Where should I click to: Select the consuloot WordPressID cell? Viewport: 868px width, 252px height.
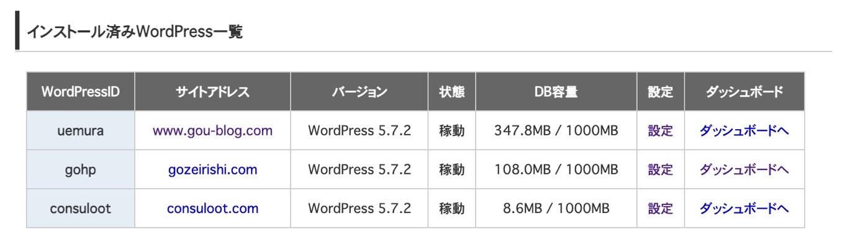pyautogui.click(x=81, y=209)
